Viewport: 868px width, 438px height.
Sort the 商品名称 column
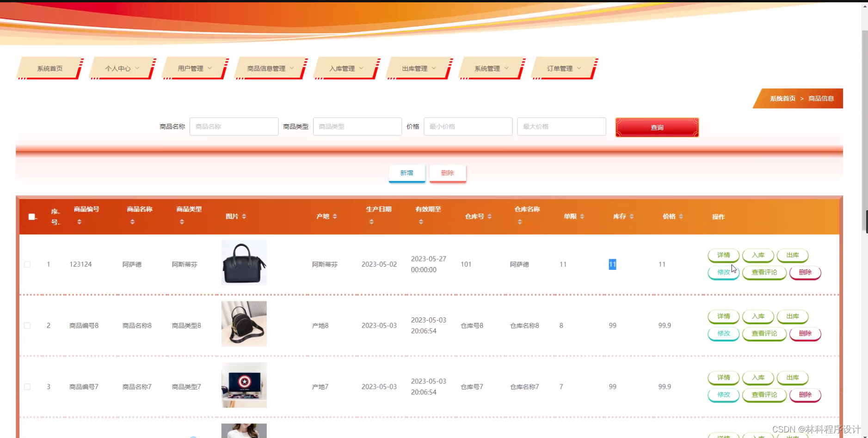pos(132,221)
